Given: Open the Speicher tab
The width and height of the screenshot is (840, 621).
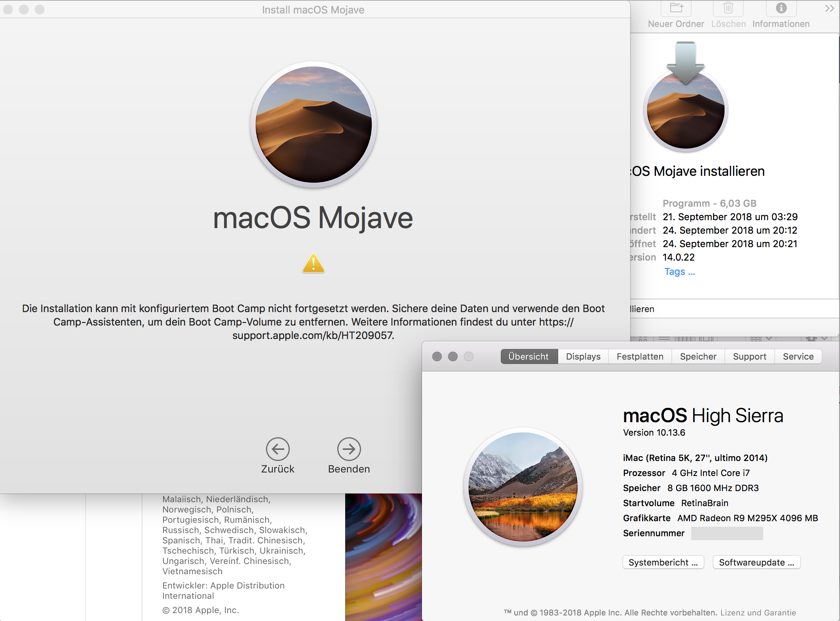Looking at the screenshot, I should [698, 356].
